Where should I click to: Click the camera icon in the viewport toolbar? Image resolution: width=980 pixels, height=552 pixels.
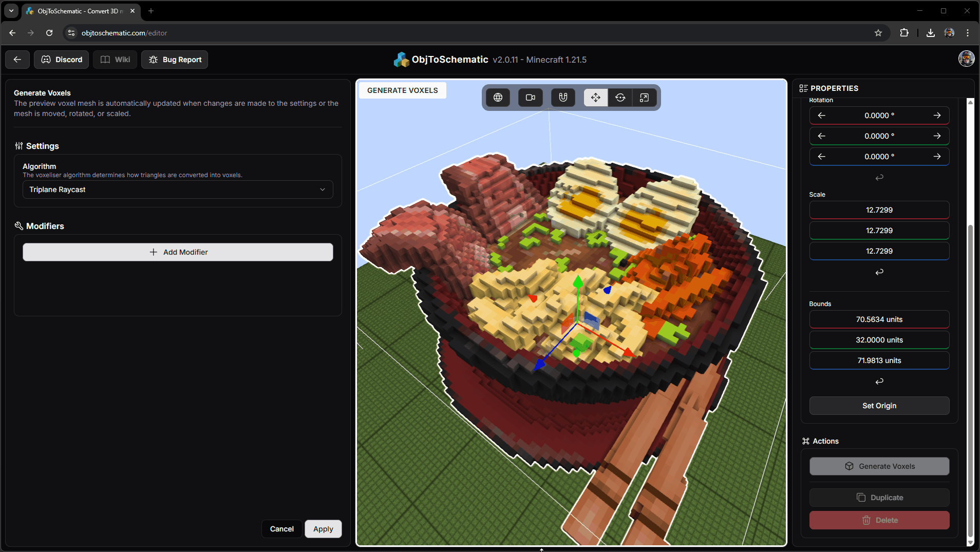point(531,98)
